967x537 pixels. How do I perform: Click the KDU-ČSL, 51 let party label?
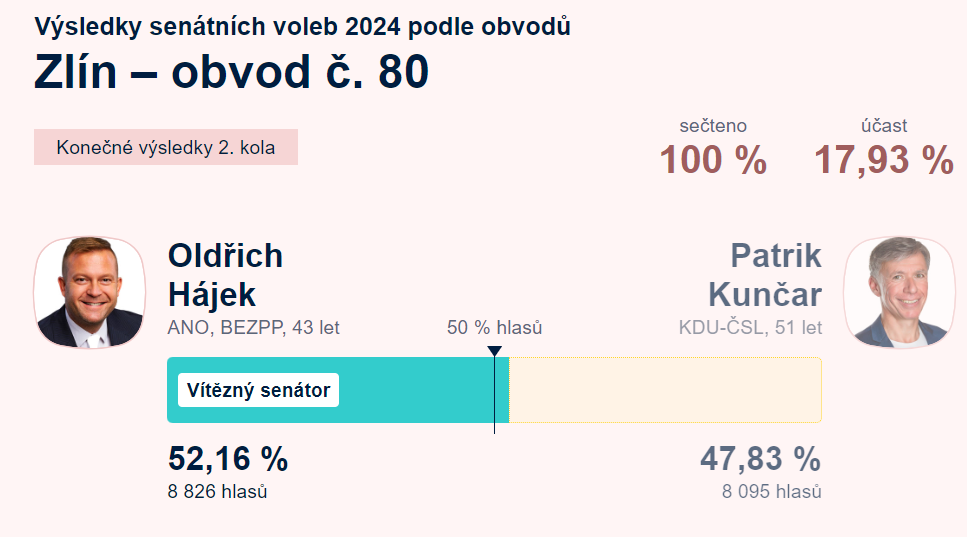[750, 327]
